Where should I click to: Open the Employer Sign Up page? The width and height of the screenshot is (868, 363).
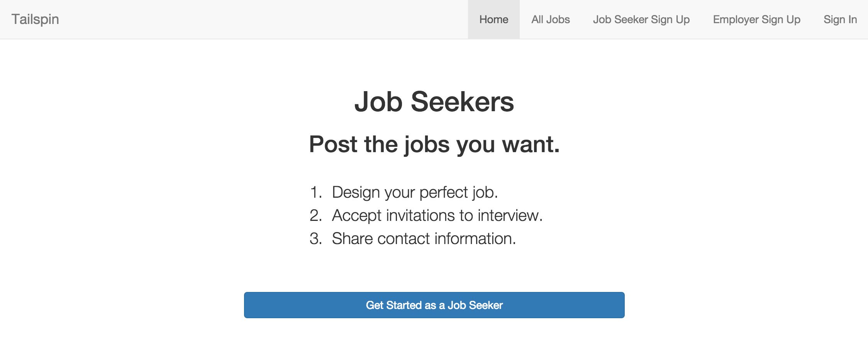click(x=756, y=19)
